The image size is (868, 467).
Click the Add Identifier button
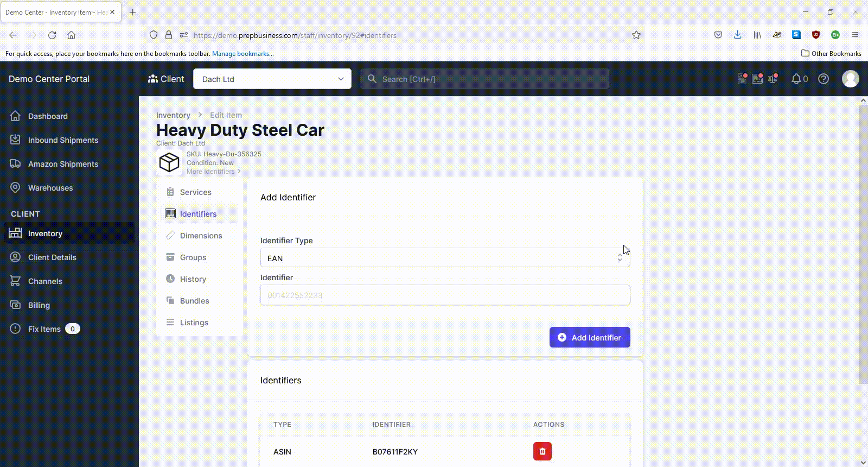point(590,337)
